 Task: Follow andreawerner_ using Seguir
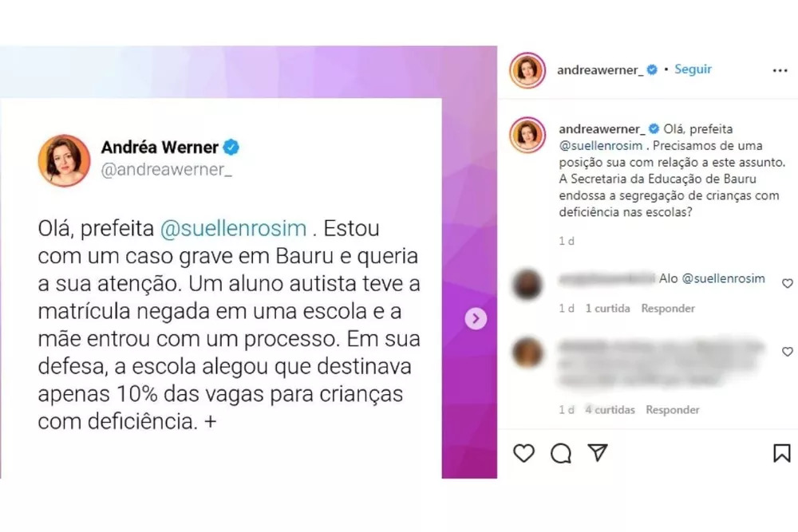click(693, 69)
